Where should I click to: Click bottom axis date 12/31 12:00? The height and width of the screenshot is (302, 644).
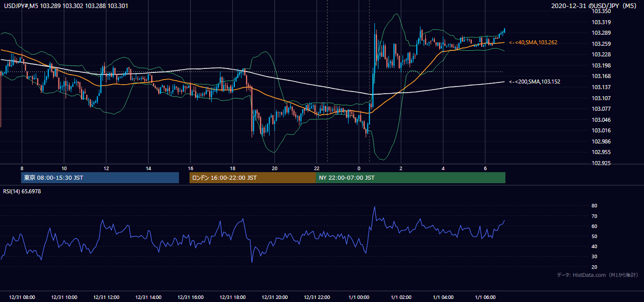106,297
